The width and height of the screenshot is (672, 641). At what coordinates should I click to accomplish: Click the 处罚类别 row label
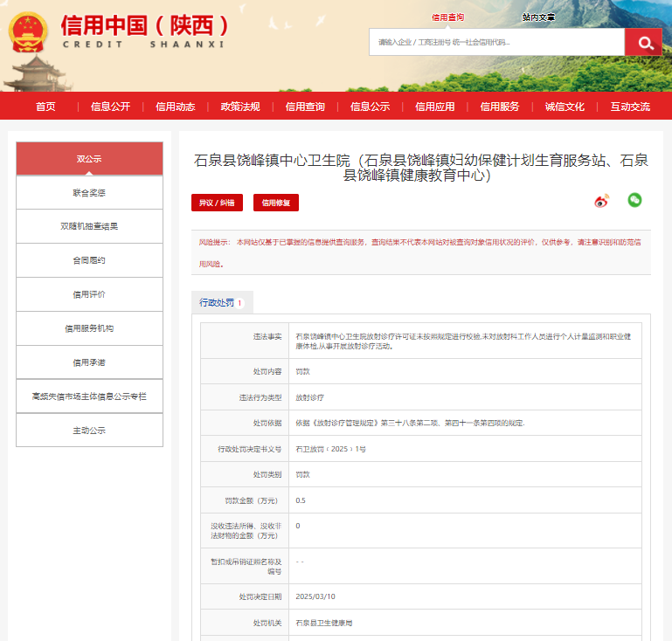267,474
